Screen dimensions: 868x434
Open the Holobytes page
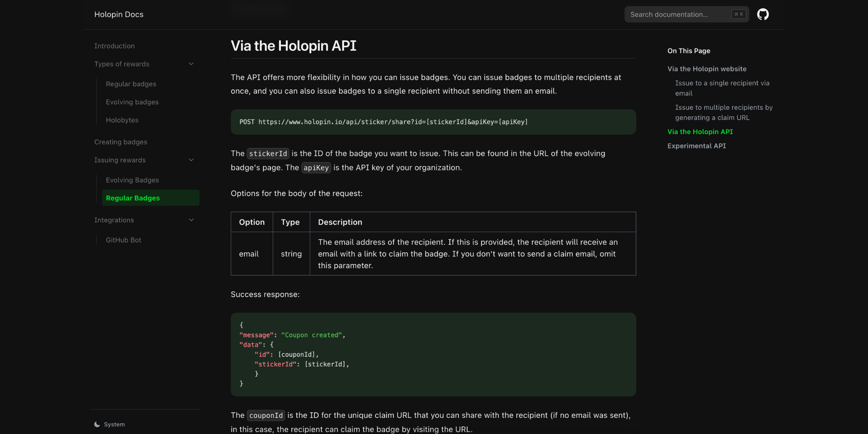(122, 120)
